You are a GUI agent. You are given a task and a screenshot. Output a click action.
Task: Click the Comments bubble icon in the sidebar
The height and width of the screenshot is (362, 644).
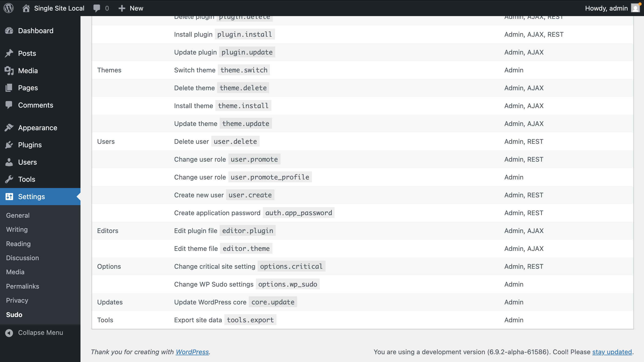tap(9, 105)
